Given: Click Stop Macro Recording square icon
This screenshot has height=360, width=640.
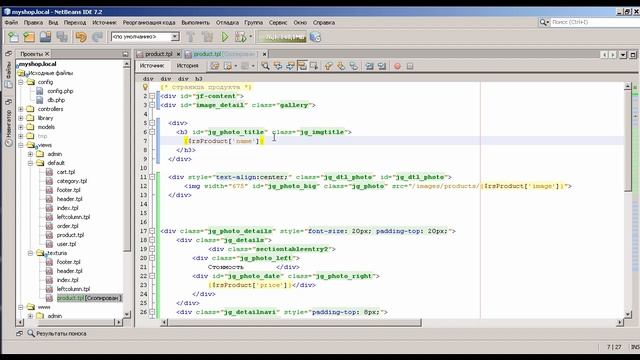Looking at the screenshot, I should (x=410, y=66).
